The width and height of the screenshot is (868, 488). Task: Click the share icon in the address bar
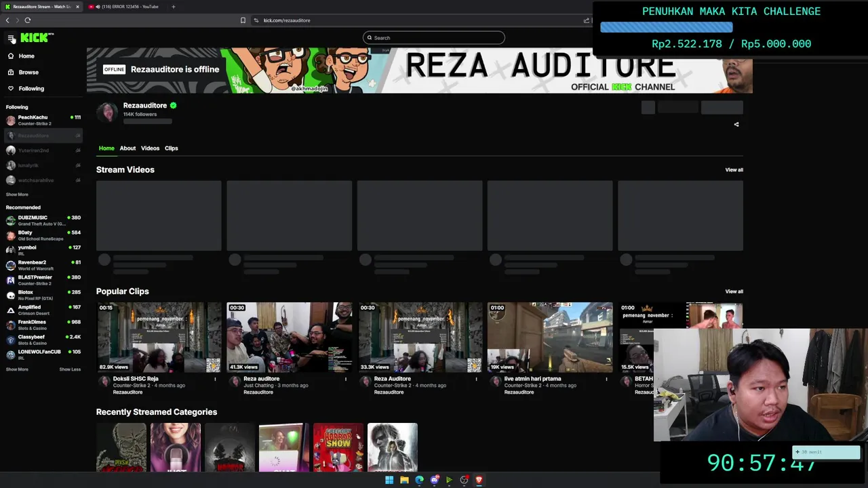(587, 20)
